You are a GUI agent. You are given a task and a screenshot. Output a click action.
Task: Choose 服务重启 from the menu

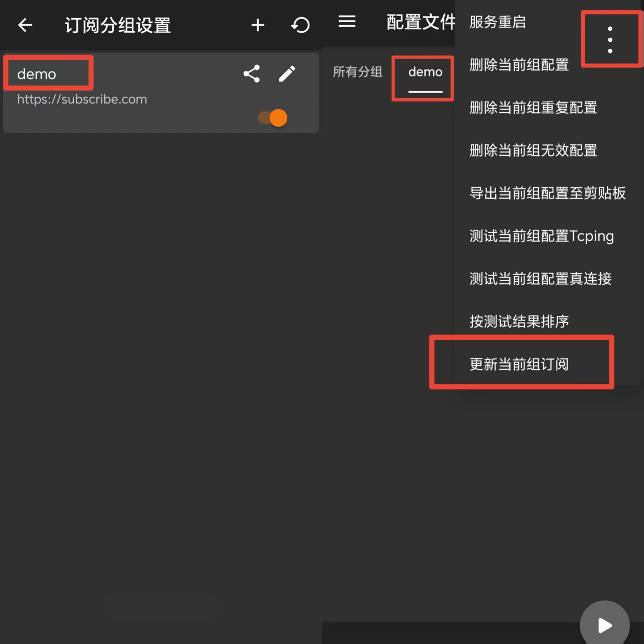[497, 22]
